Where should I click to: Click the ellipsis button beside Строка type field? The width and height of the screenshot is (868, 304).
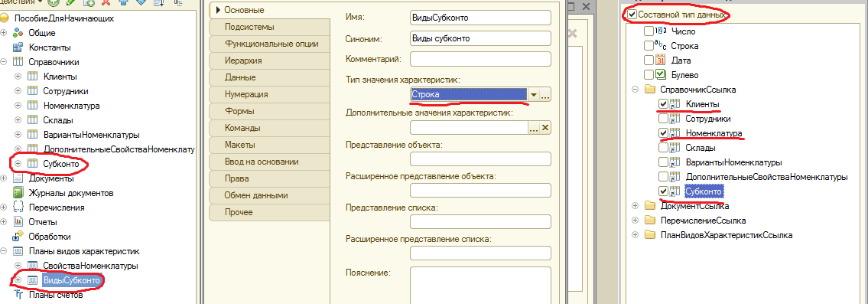pyautogui.click(x=545, y=95)
